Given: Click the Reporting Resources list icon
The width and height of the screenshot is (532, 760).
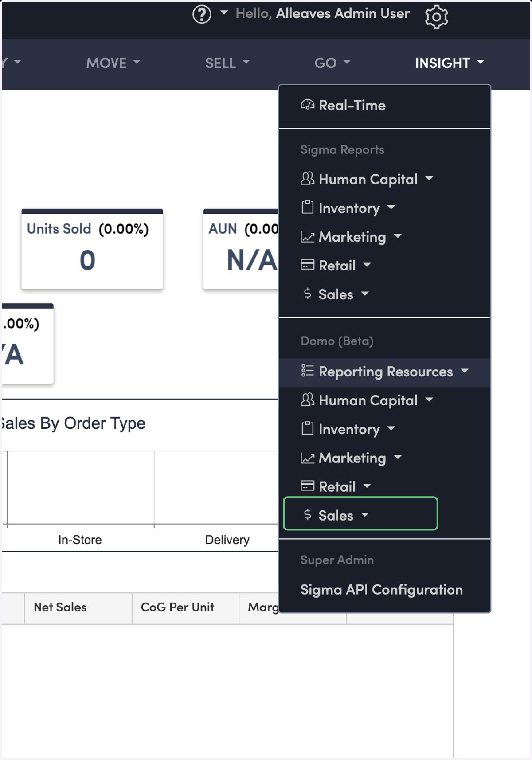Looking at the screenshot, I should coord(307,371).
